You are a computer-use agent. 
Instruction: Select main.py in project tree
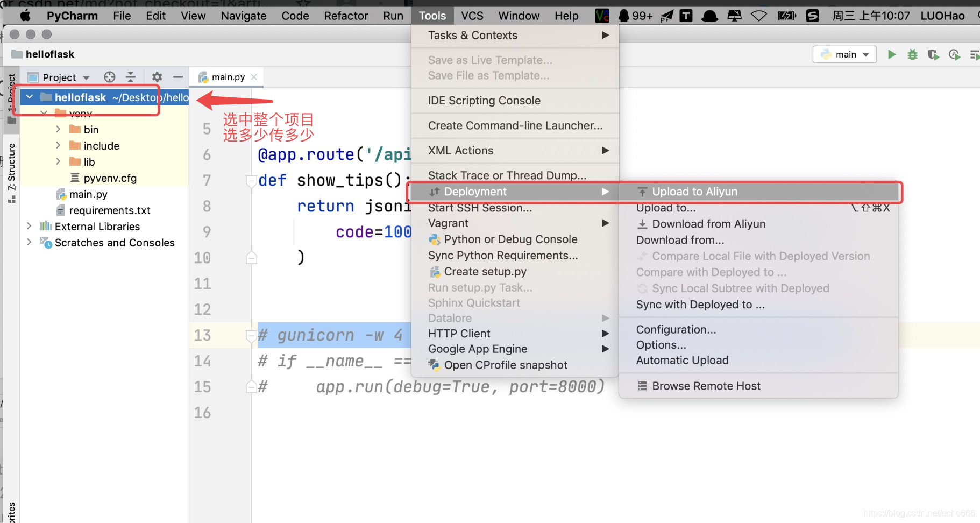tap(88, 194)
